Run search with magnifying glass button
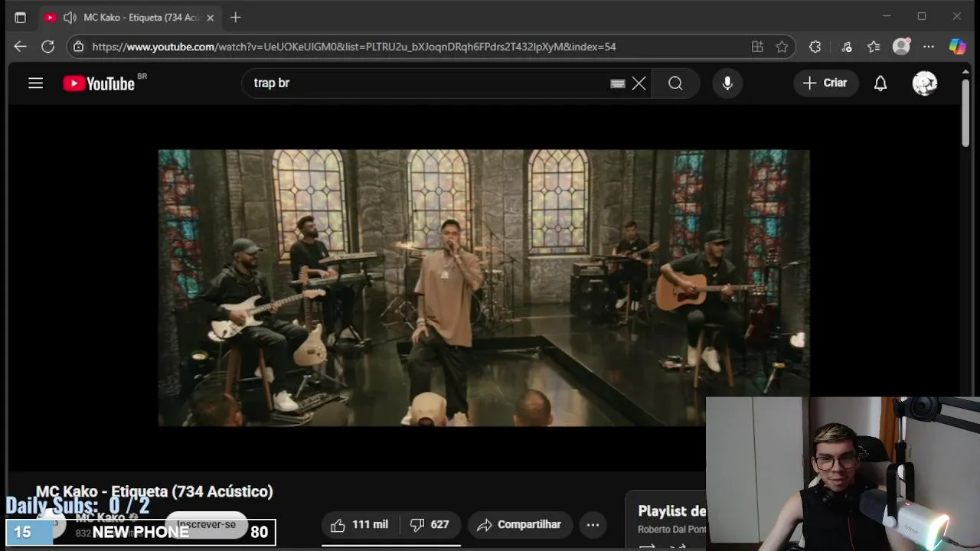 [675, 83]
